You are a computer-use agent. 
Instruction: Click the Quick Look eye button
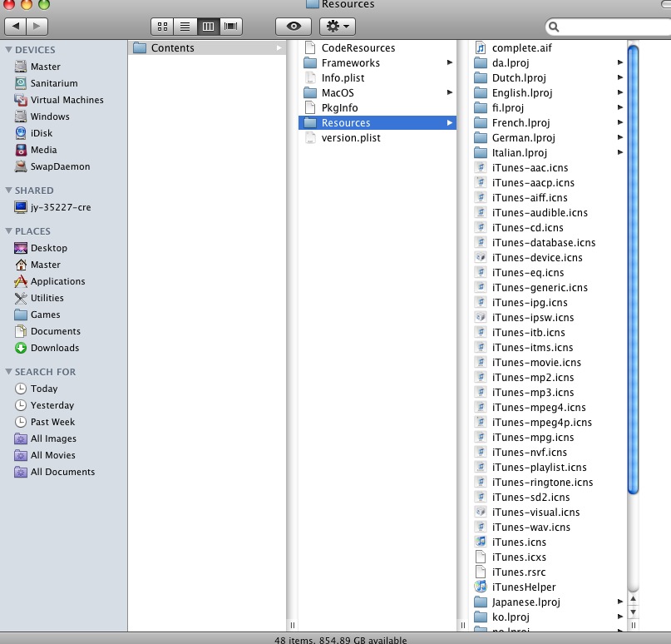[x=294, y=27]
